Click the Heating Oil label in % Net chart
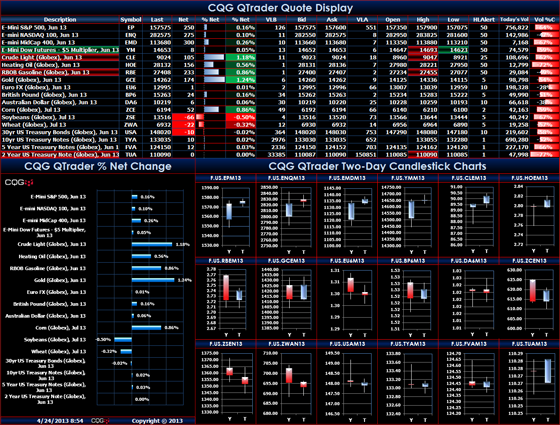The height and width of the screenshot is (425, 560). pyautogui.click(x=52, y=256)
